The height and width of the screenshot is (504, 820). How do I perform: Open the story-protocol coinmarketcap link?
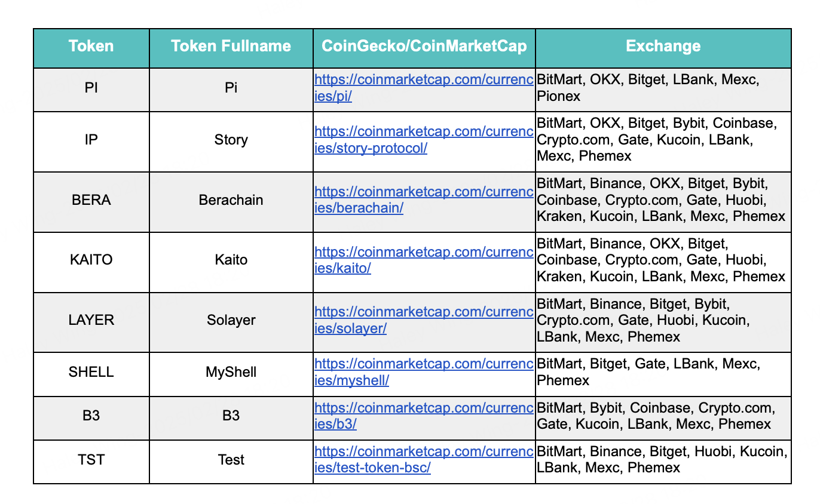(424, 140)
